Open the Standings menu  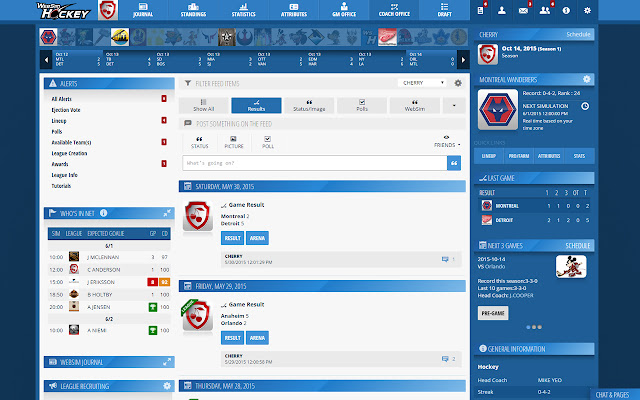pos(193,10)
